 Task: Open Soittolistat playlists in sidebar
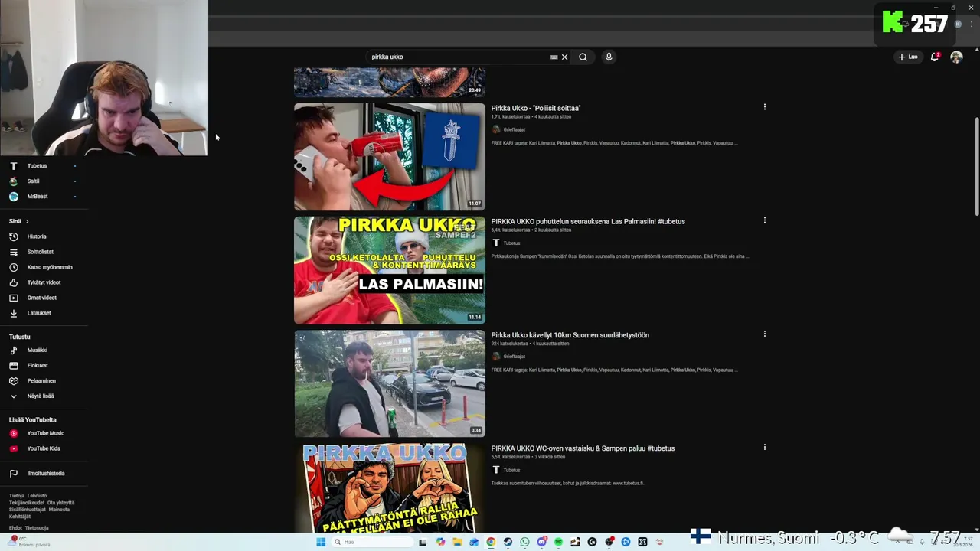[40, 252]
